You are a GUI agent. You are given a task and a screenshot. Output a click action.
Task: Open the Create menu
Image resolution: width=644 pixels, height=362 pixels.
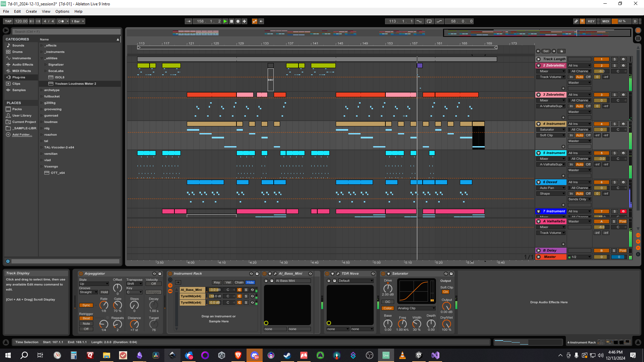(31, 11)
